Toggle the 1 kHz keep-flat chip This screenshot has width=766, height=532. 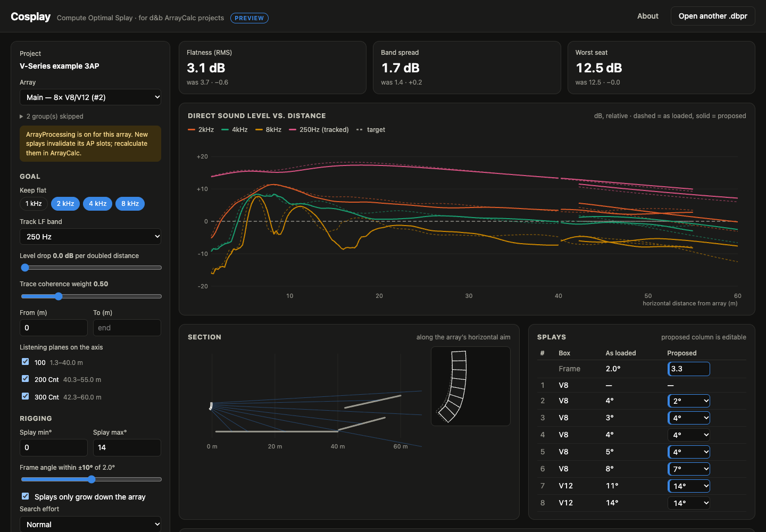34,204
